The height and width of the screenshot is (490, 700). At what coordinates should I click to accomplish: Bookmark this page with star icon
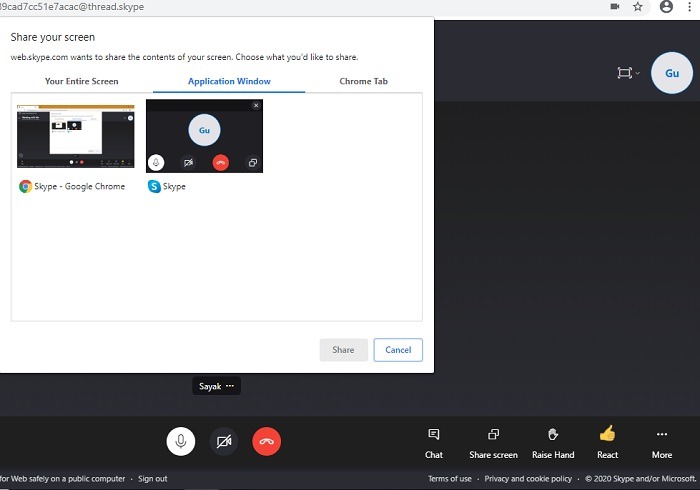coord(638,7)
